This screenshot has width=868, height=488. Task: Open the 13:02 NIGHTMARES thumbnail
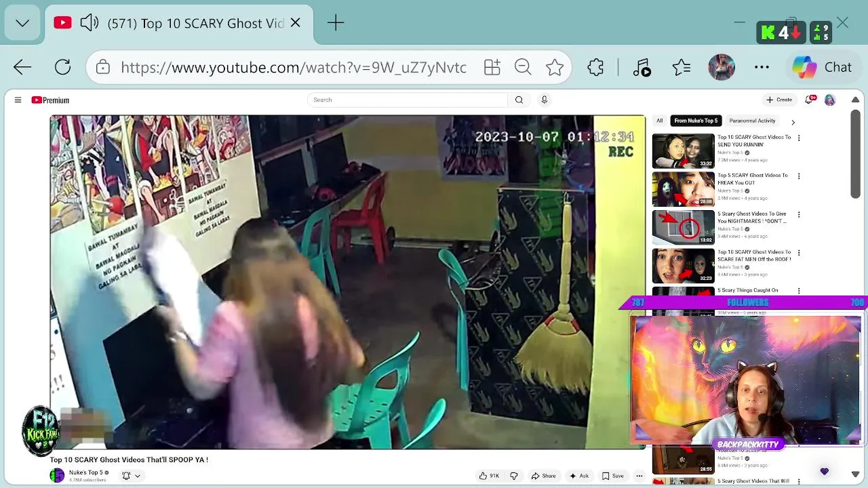coord(683,227)
